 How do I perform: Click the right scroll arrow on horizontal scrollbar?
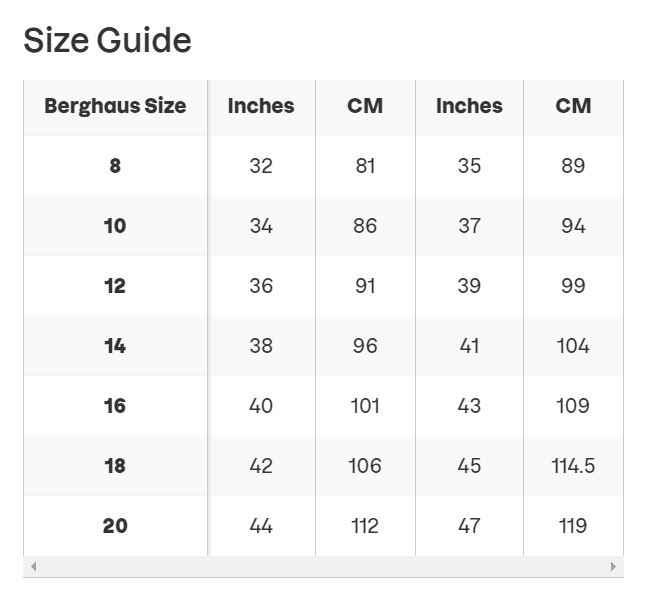click(613, 566)
